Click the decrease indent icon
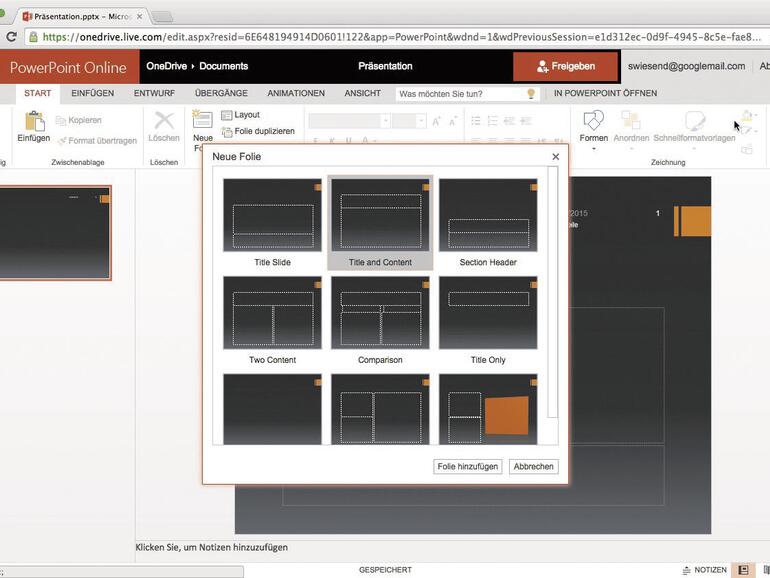Viewport: 770px width, 578px height. click(509, 121)
